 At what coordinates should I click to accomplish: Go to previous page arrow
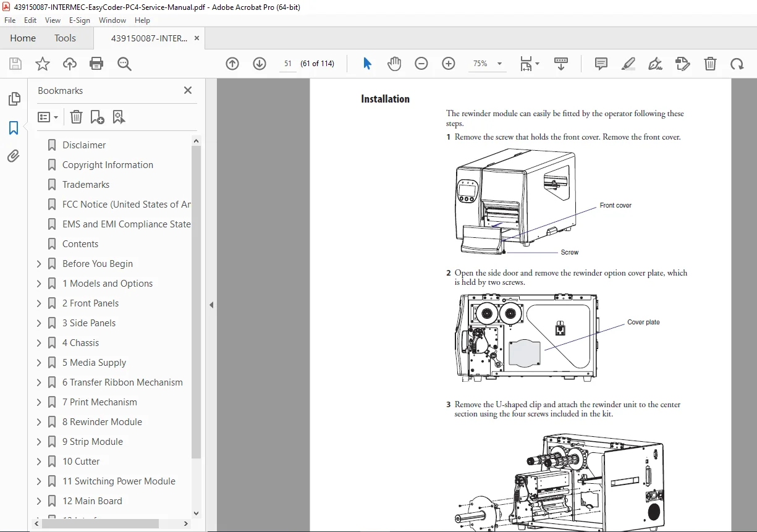(x=232, y=64)
